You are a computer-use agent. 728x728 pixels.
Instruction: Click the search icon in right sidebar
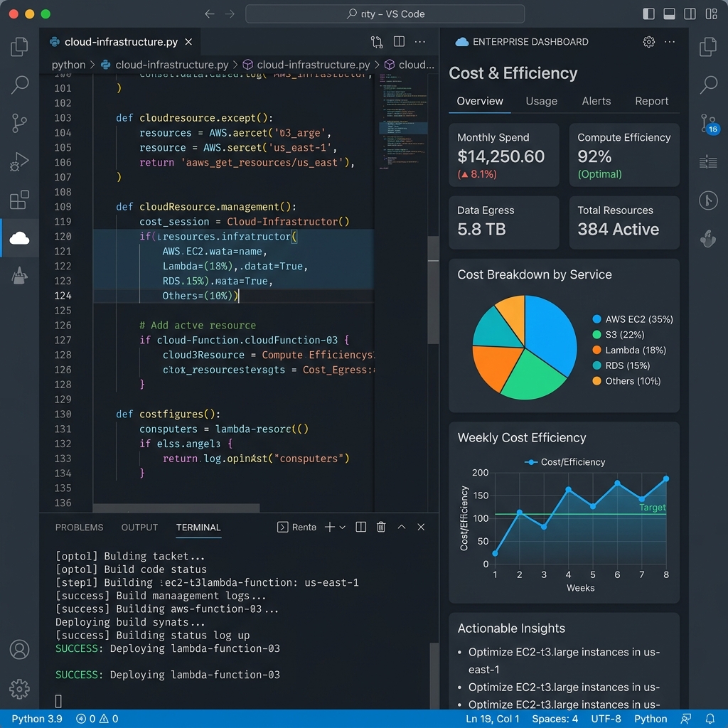[708, 85]
